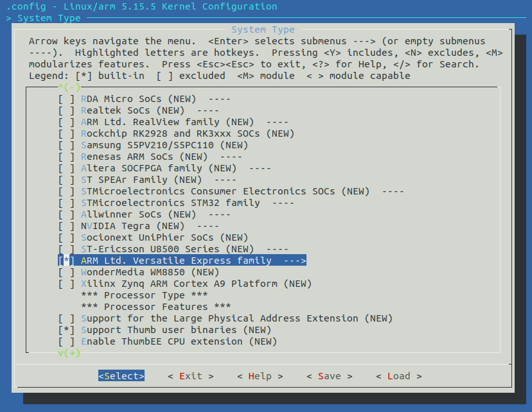This screenshot has height=412, width=532.
Task: Click the kernel configuration title text
Action: coord(142,6)
